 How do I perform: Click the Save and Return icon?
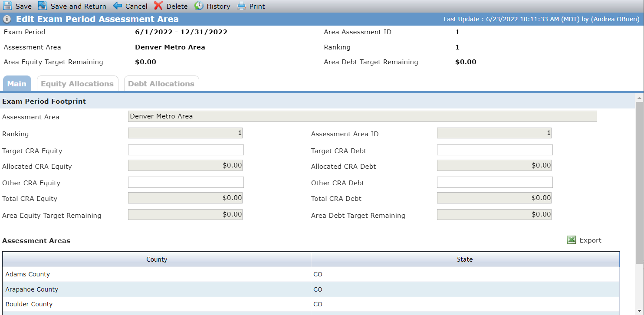pos(43,6)
